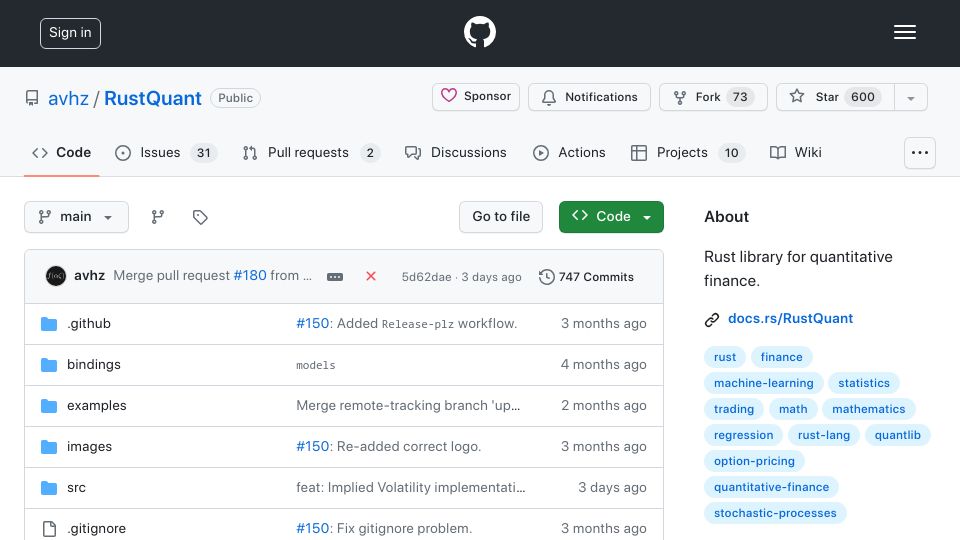The width and height of the screenshot is (960, 540).
Task: Switch to the Code tab
Action: click(61, 152)
